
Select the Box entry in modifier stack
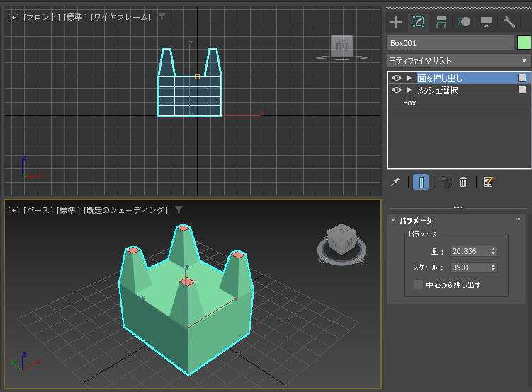point(409,103)
